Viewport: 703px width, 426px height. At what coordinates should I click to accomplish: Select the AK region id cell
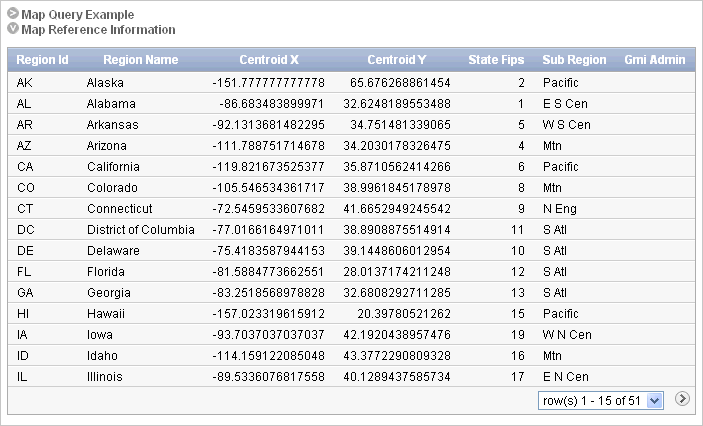[x=25, y=83]
